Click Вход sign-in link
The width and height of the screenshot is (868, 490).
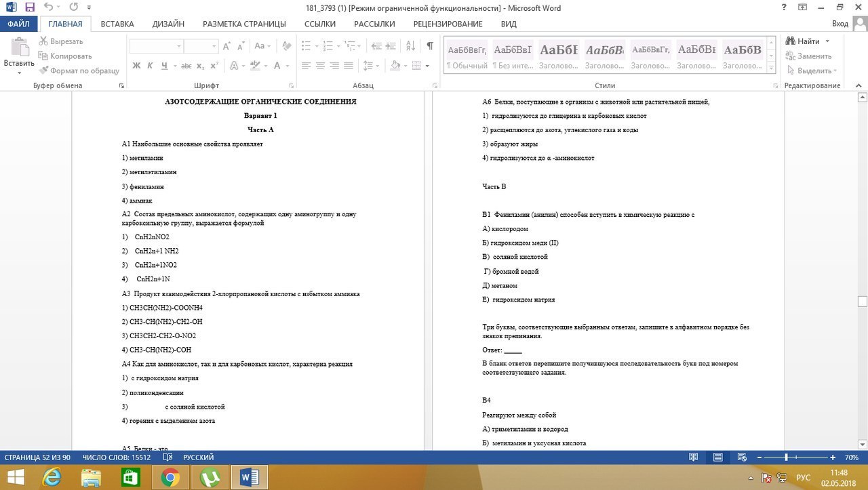coord(840,24)
